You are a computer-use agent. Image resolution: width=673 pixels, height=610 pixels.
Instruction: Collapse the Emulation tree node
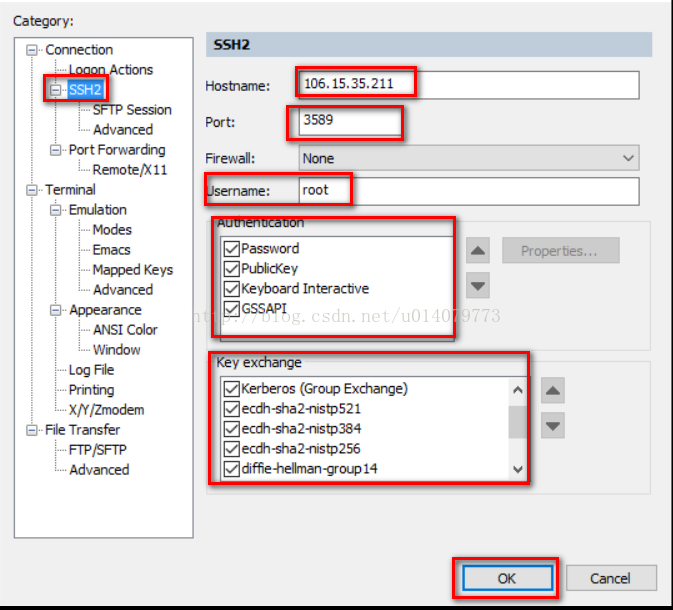[x=55, y=210]
